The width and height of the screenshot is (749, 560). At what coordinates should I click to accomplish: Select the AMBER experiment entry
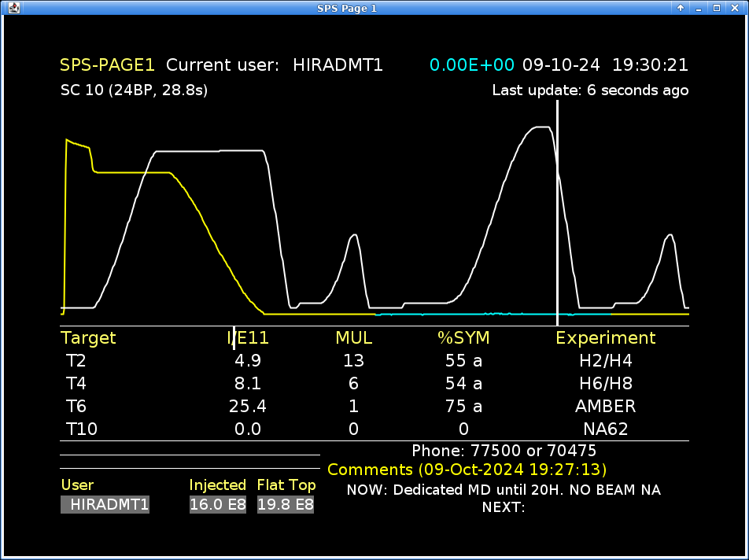[605, 407]
